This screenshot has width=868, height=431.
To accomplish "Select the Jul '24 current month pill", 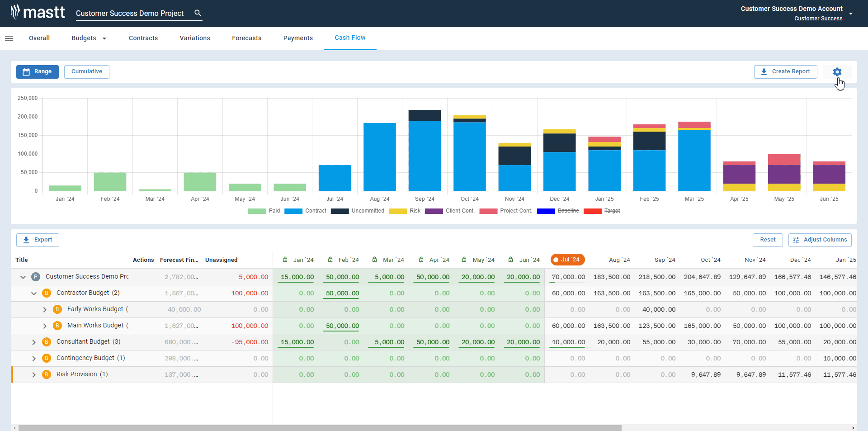I will pos(567,260).
